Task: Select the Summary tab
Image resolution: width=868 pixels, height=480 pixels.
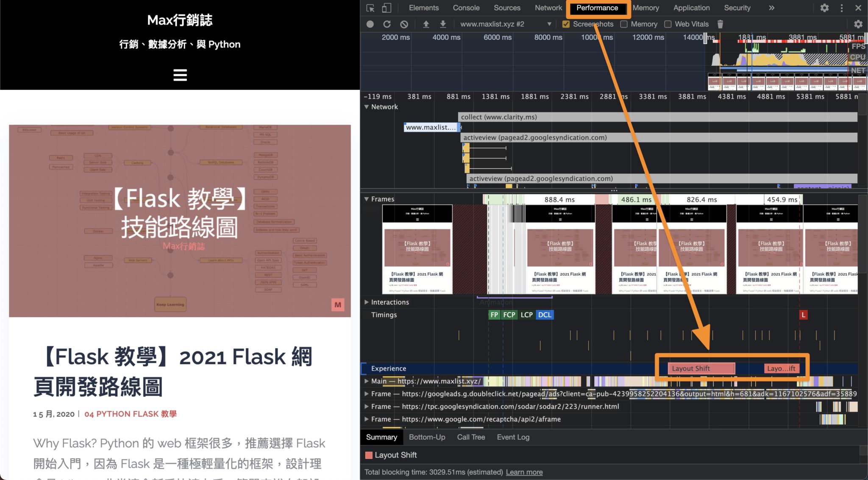Action: click(x=381, y=437)
